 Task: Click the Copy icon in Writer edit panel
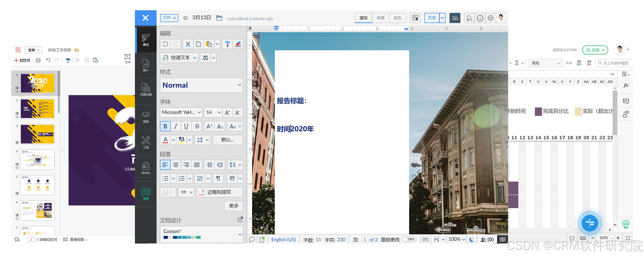198,44
